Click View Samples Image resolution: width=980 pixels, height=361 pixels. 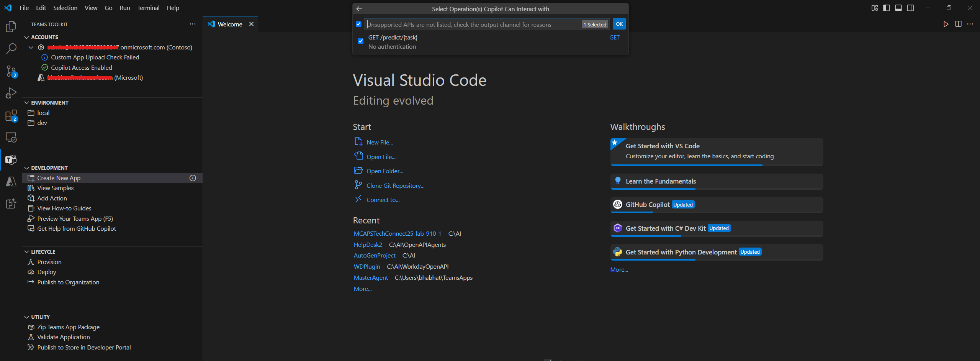point(55,188)
